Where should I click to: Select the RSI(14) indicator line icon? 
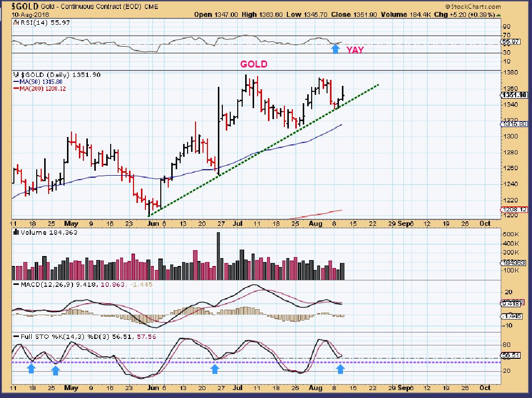(17, 22)
